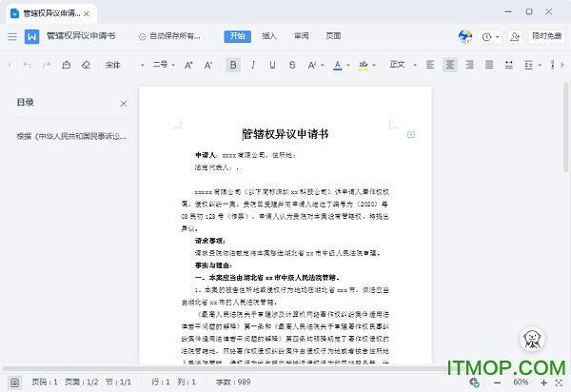Click the 管辖权异议申请书 file name header
Viewport: 571px width, 392px height.
pyautogui.click(x=81, y=35)
